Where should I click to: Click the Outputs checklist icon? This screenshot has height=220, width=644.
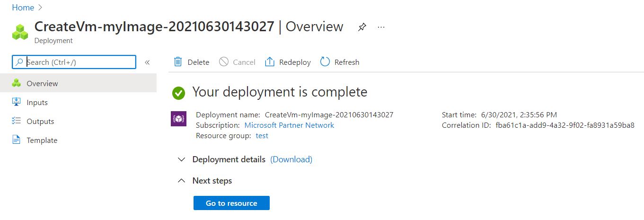17,121
